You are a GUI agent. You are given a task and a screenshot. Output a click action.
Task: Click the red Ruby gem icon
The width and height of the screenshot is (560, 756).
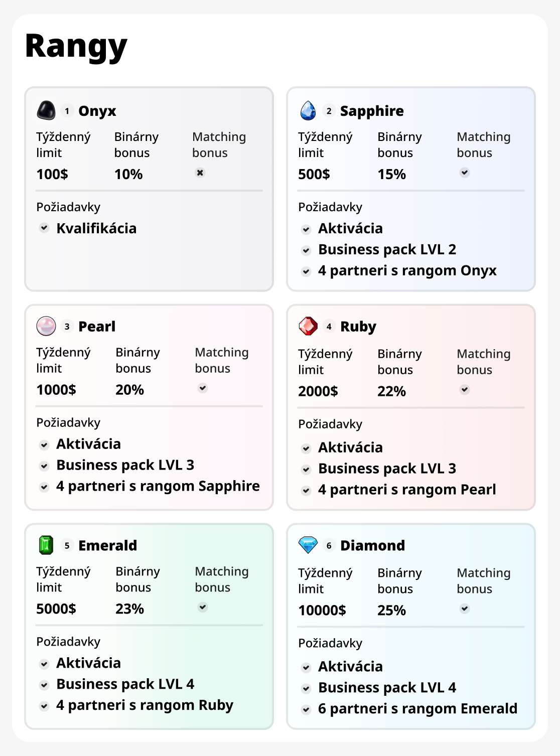(308, 326)
